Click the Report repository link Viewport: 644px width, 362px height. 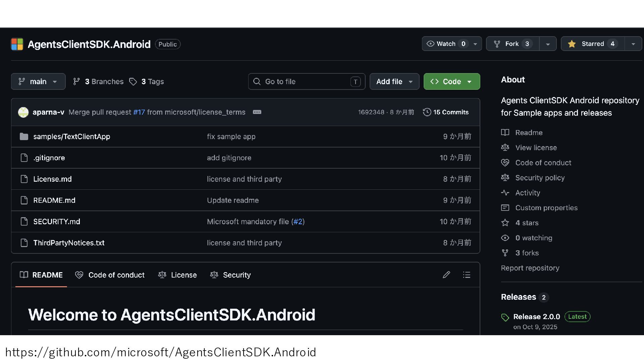pyautogui.click(x=530, y=268)
